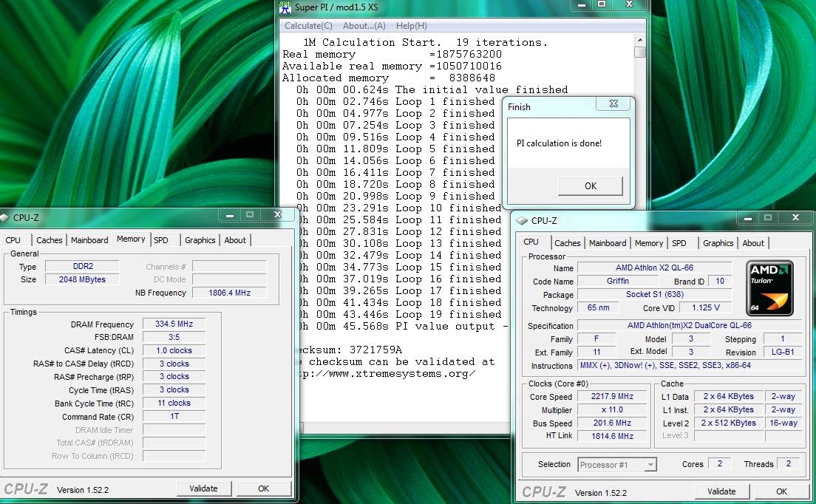Click the Core VID 1.125 V value
Viewport: 816px width, 504px height.
706,307
